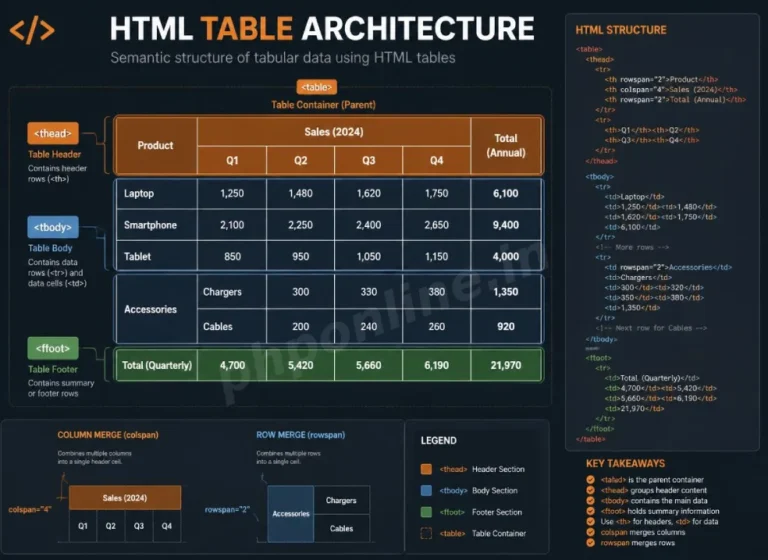Image resolution: width=768 pixels, height=560 pixels.
Task: Click the Q4 cell in the colspan diagram
Action: point(167,526)
